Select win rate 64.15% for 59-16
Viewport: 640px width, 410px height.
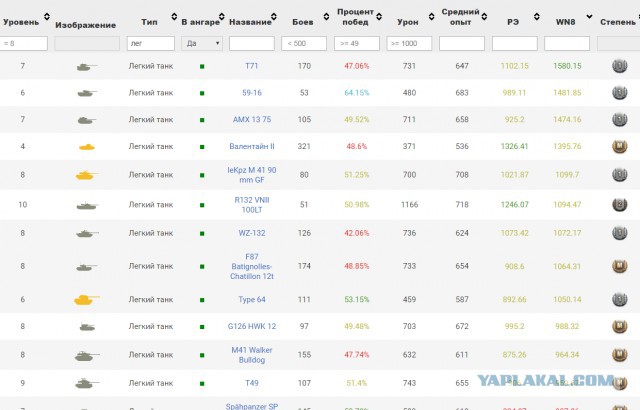tap(356, 93)
